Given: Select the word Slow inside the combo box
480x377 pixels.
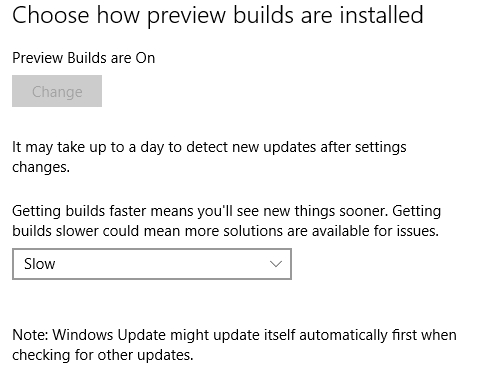Looking at the screenshot, I should click(39, 264).
